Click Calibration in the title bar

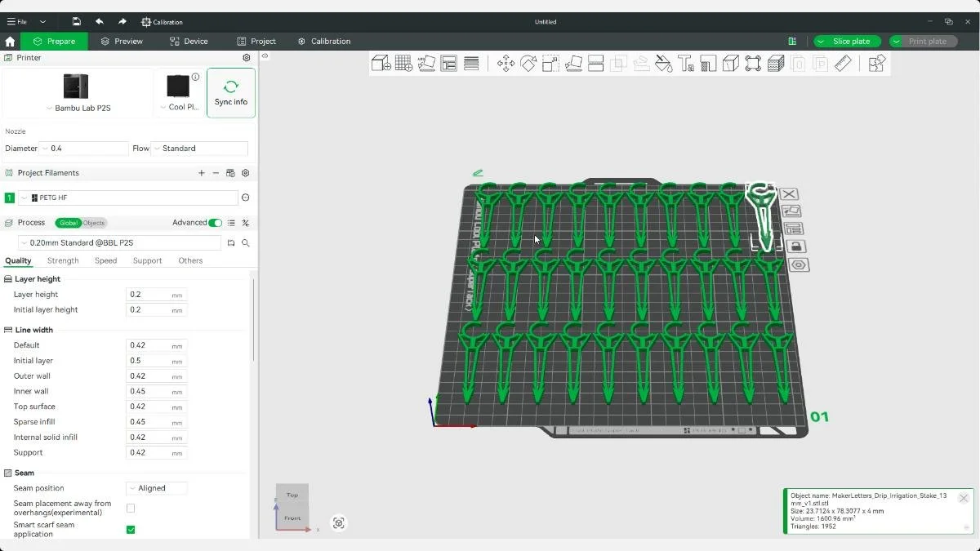point(162,22)
